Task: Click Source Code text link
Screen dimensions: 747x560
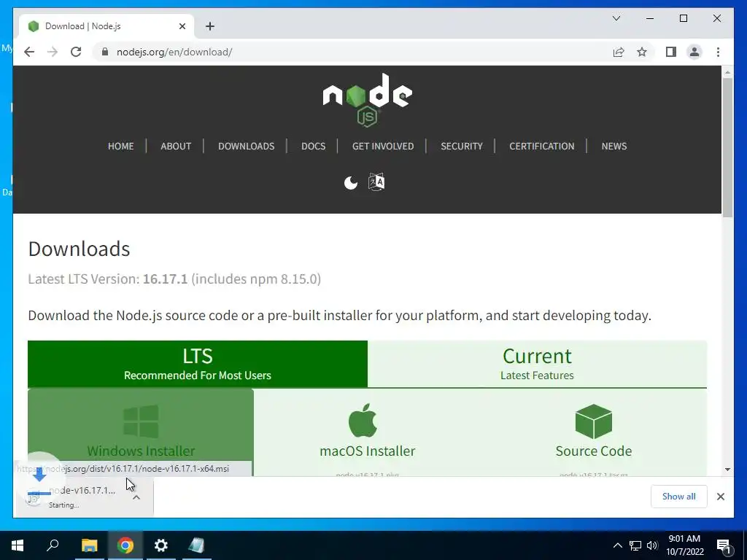Action: point(594,451)
